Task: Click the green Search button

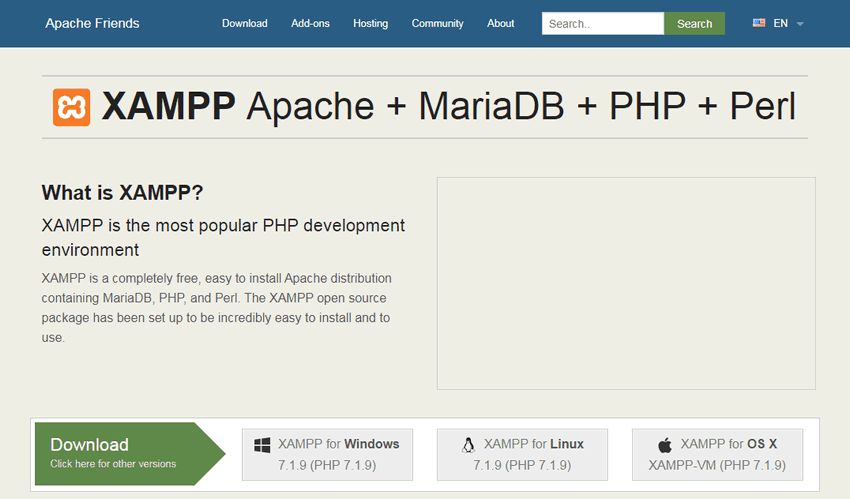Action: (694, 23)
